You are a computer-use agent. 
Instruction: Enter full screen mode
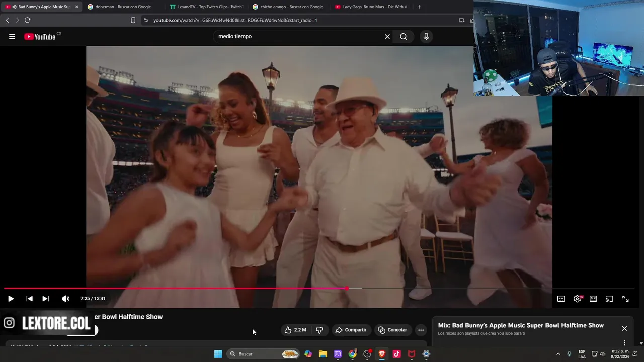625,299
